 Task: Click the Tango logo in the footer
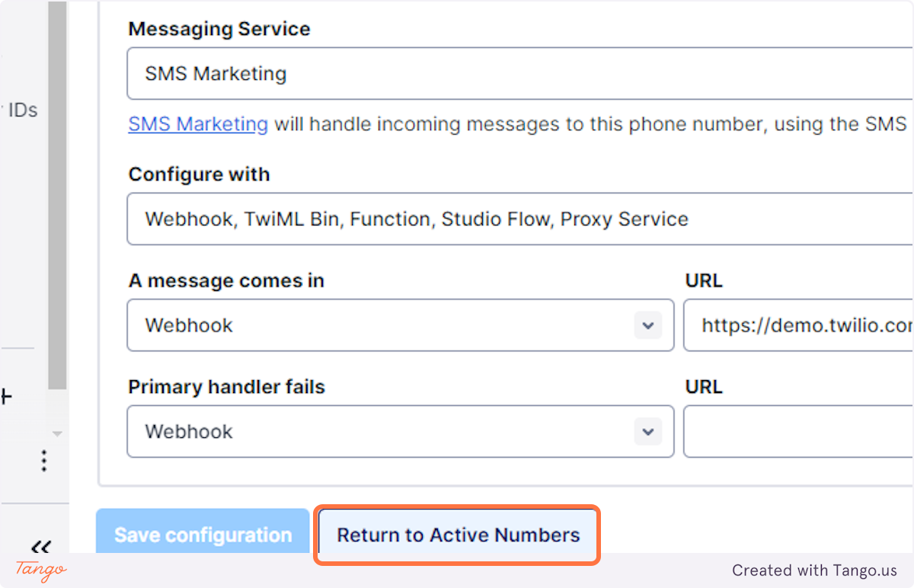point(41,570)
